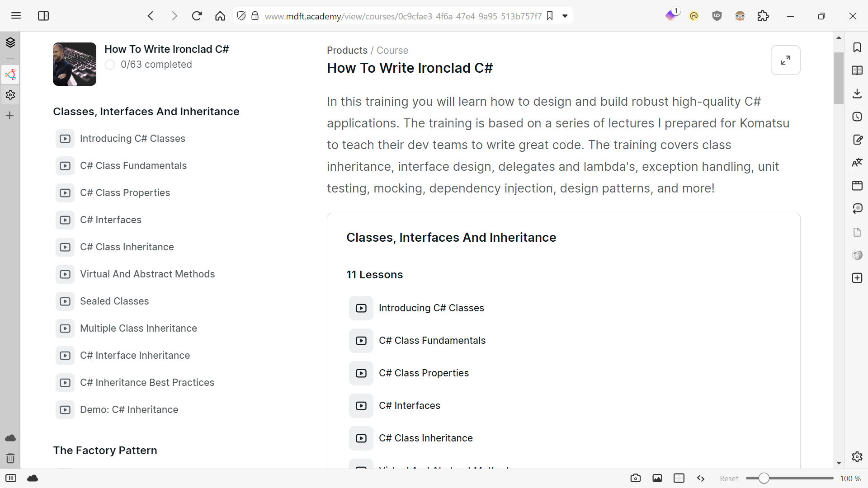Click the capture page camera icon
868x488 pixels.
(x=635, y=478)
